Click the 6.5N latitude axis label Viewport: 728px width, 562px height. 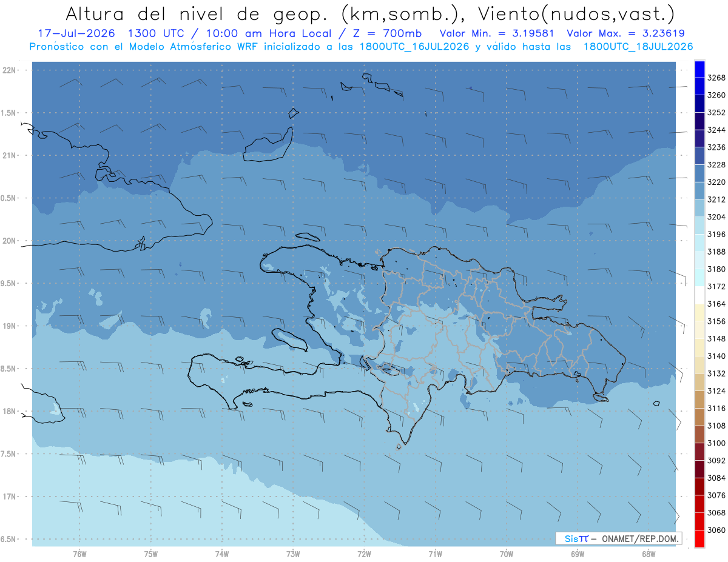pos(9,539)
